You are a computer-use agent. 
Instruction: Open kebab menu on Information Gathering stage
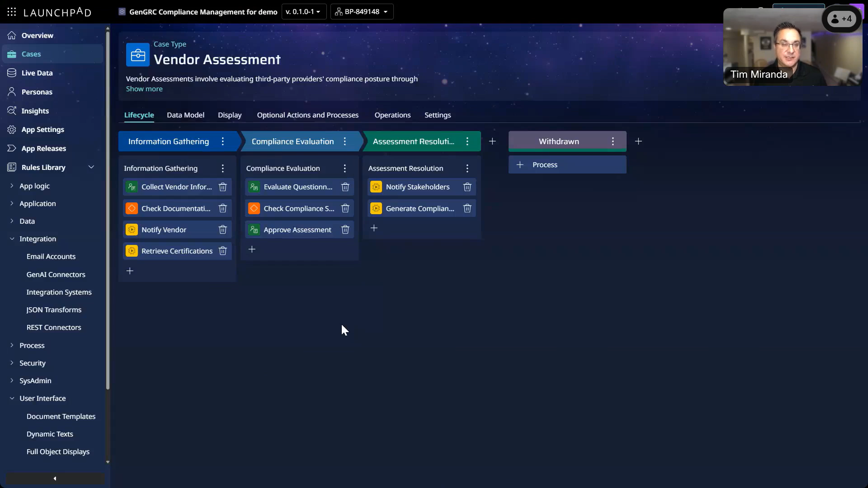pos(222,141)
